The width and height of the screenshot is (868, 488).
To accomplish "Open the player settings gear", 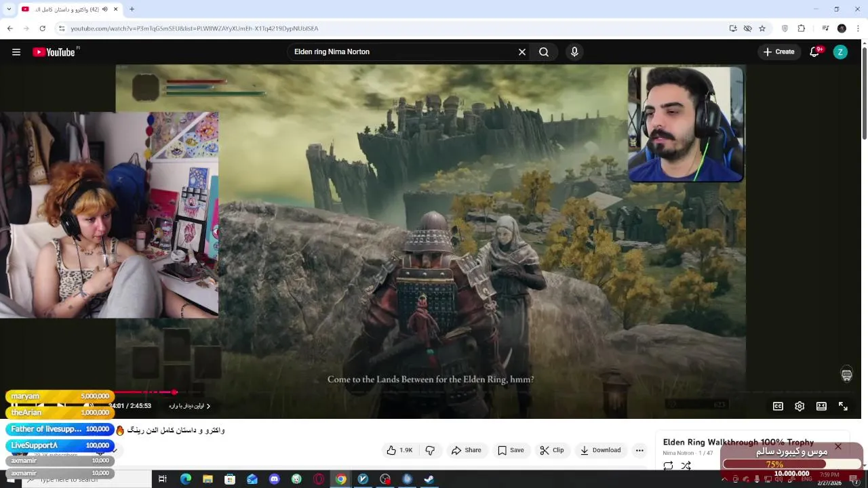I will (800, 406).
